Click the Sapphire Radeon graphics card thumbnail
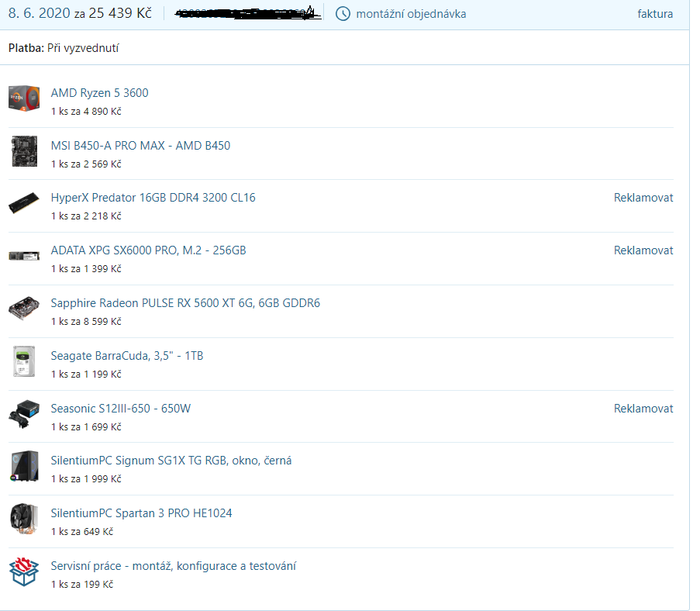This screenshot has height=611, width=700. (x=24, y=309)
